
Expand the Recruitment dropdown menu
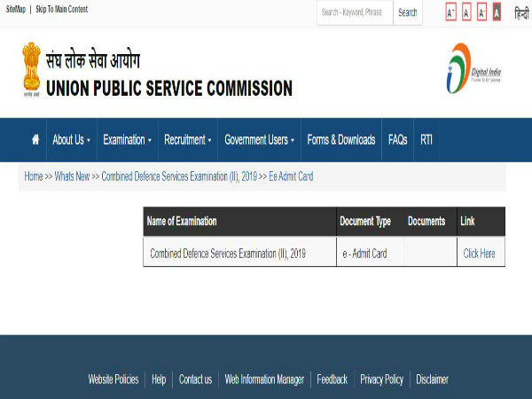click(x=188, y=140)
